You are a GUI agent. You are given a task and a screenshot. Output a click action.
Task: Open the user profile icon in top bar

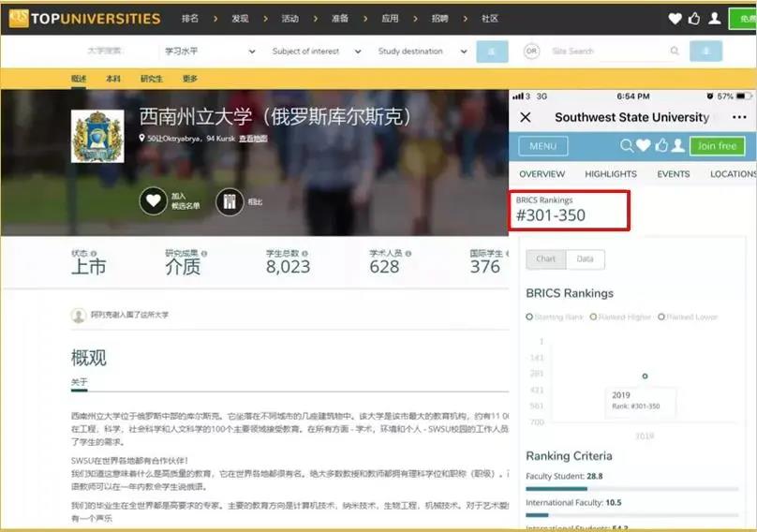(715, 18)
